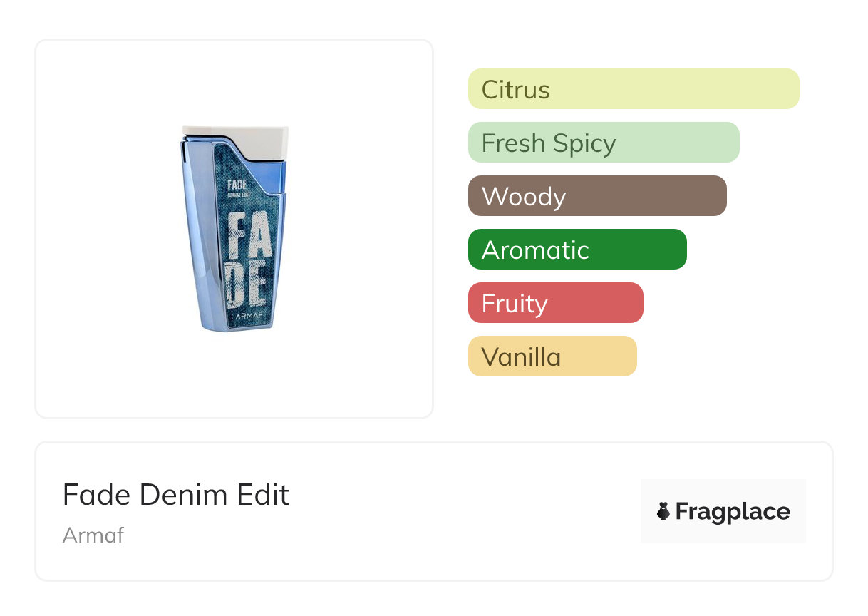
Task: Click the brown Woody accord bar
Action: point(597,196)
